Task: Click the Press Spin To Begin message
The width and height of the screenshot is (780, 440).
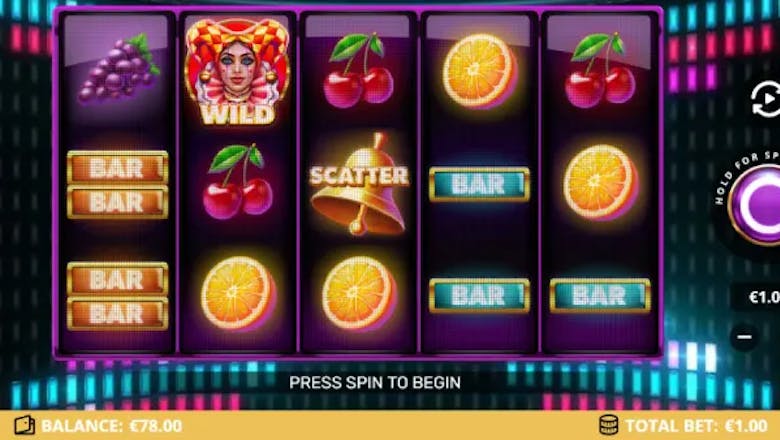Action: click(x=375, y=382)
